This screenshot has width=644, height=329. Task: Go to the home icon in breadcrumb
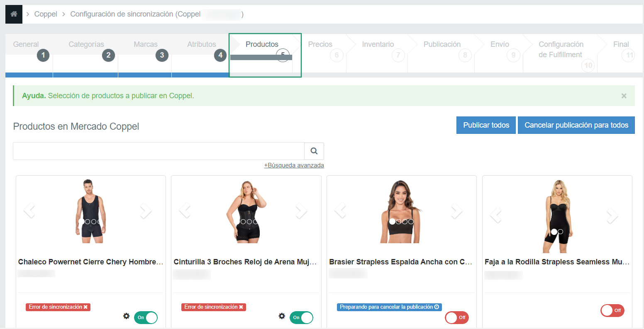(14, 14)
